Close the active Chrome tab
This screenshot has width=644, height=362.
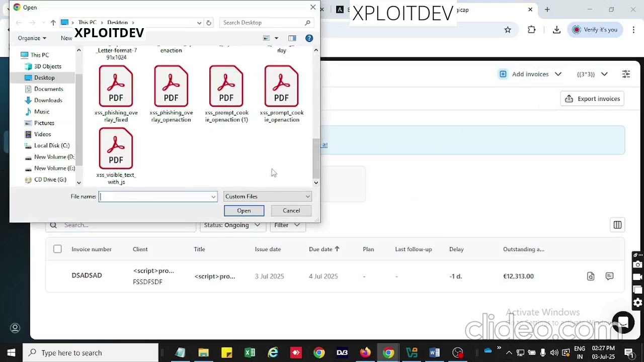click(x=530, y=10)
